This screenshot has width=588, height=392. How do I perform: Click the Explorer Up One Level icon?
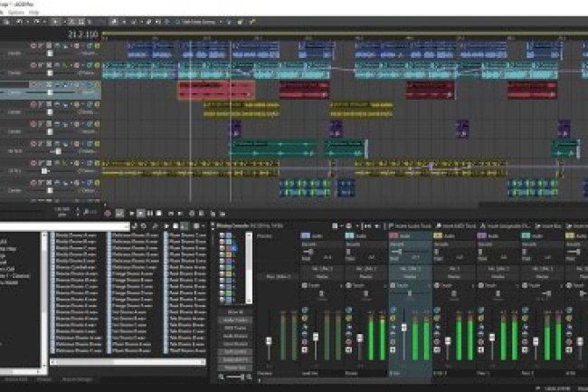(135, 226)
